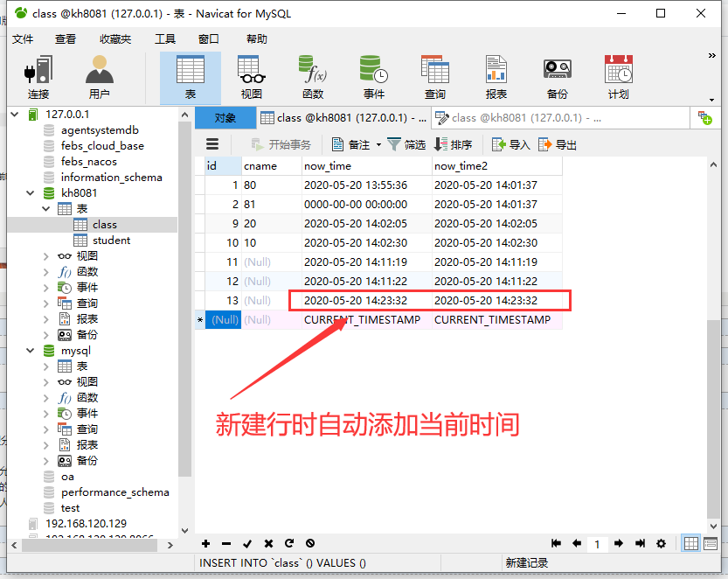Viewport: 728px width, 579px height.
Task: Select the performance_schema database
Action: [114, 492]
